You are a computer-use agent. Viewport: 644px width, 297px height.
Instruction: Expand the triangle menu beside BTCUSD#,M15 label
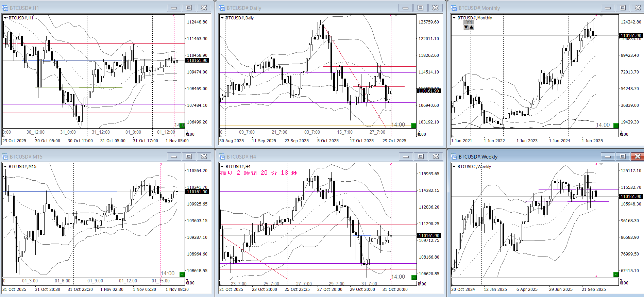(x=5, y=167)
